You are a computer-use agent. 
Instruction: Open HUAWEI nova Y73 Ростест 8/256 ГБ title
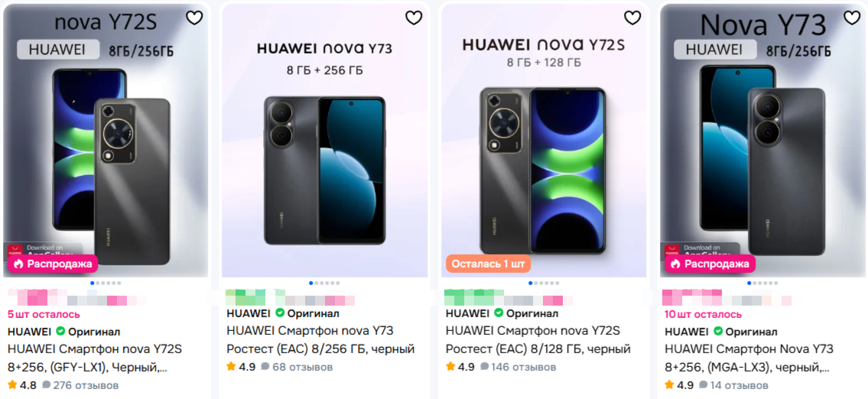320,340
